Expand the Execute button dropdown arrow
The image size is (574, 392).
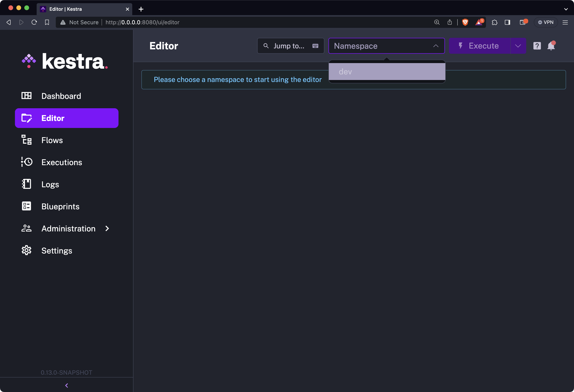(518, 46)
